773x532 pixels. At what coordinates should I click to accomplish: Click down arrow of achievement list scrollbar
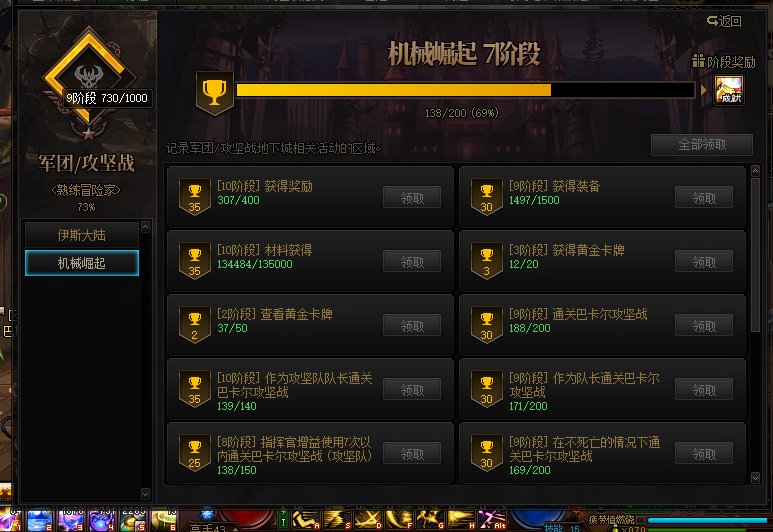coord(755,477)
